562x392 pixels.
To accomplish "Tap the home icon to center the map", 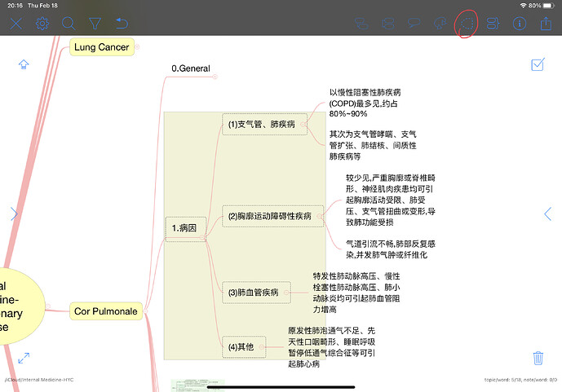I will click(x=24, y=64).
